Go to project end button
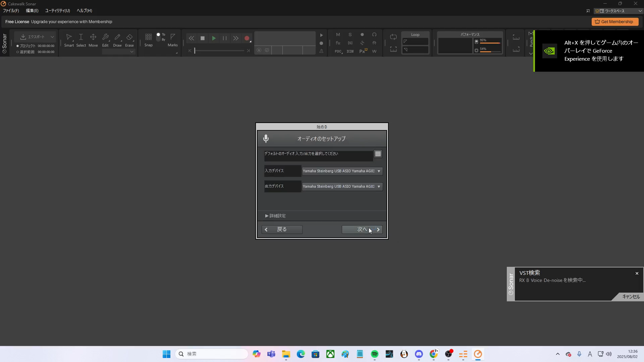Viewport: 644px width, 362px height. pos(248,51)
